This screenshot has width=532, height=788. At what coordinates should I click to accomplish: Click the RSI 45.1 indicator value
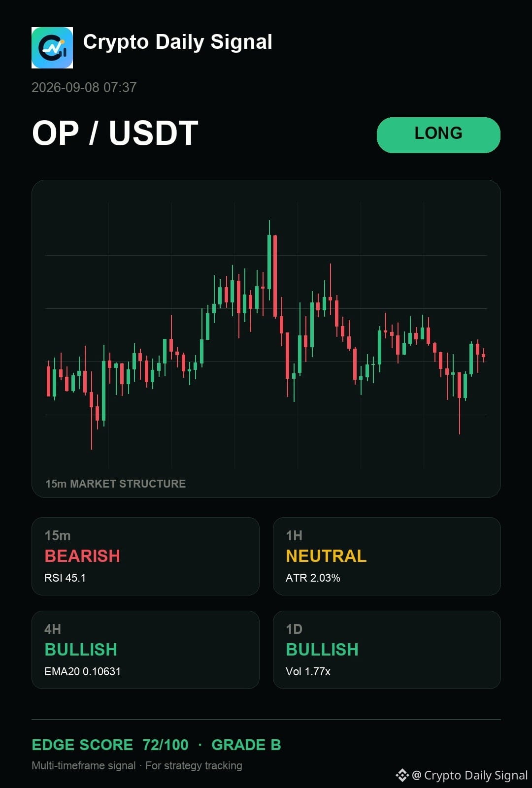(x=65, y=578)
